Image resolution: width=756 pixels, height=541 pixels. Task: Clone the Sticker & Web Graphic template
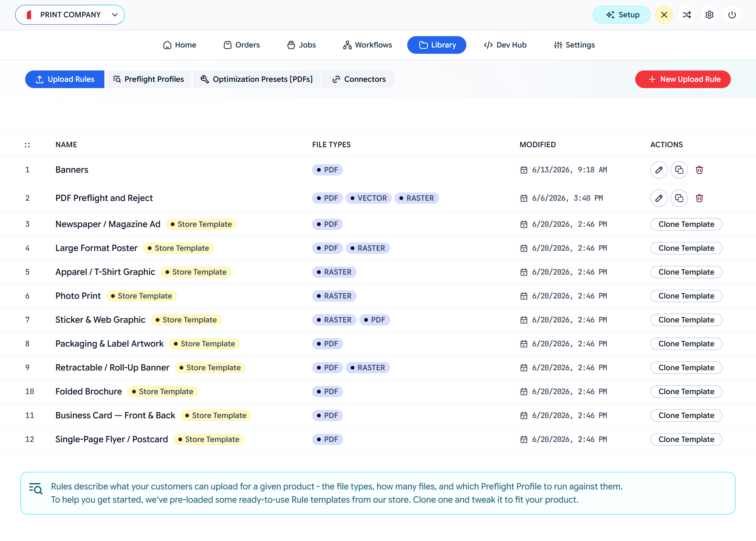point(686,320)
